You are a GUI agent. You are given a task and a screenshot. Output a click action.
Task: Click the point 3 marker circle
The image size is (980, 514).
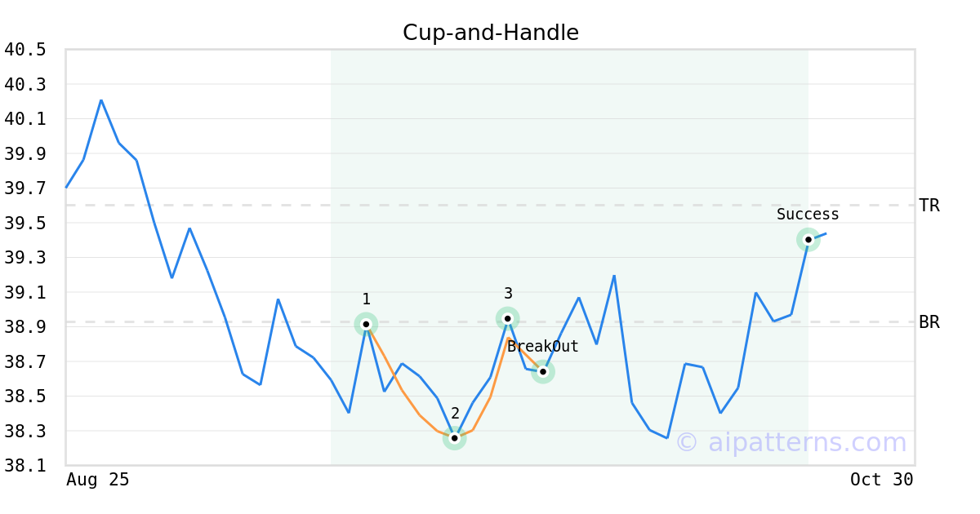507,318
